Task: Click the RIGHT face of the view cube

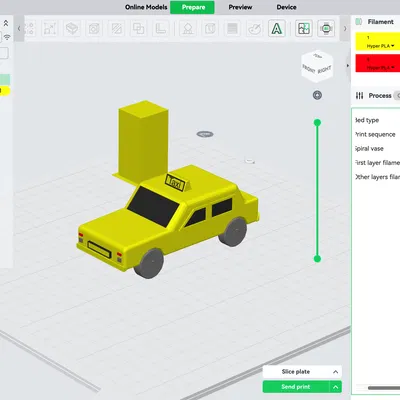Action: click(325, 70)
